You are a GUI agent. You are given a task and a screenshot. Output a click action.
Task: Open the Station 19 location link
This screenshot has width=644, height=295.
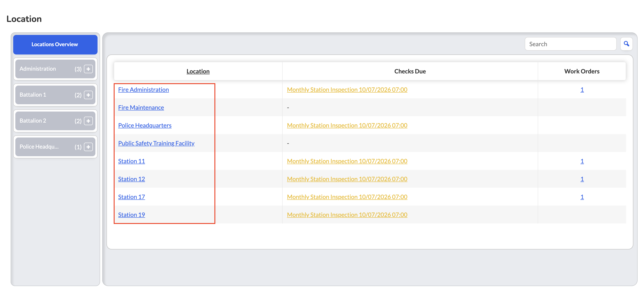coord(131,215)
